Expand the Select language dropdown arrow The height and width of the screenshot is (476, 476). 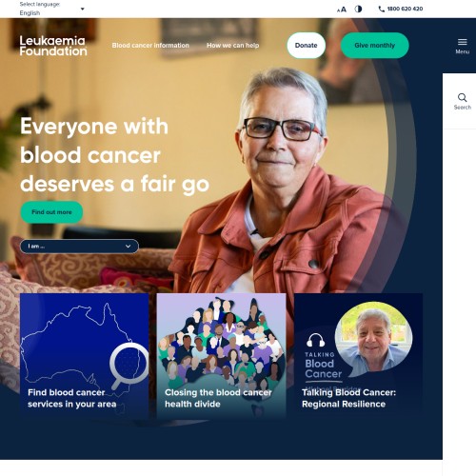pyautogui.click(x=83, y=9)
